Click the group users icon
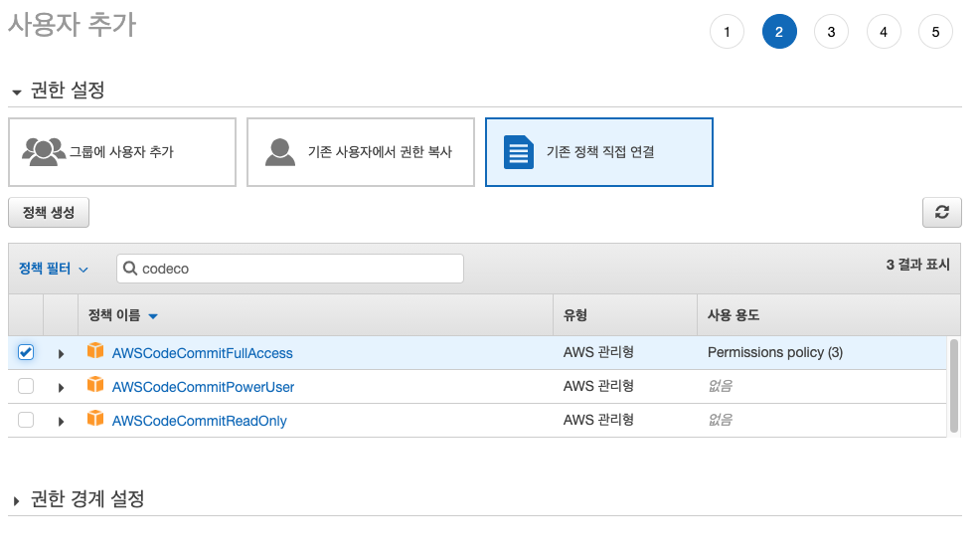Image resolution: width=980 pixels, height=560 pixels. (43, 152)
